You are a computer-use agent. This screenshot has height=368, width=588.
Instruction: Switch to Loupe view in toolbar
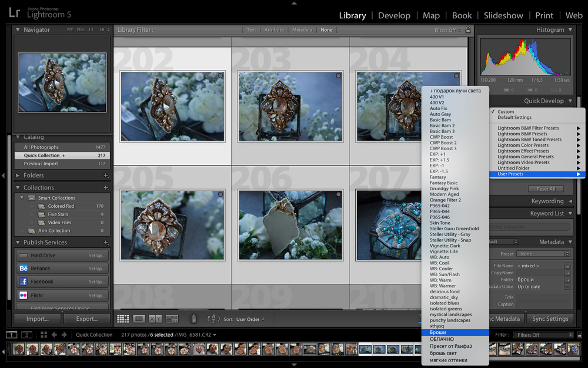[139, 319]
